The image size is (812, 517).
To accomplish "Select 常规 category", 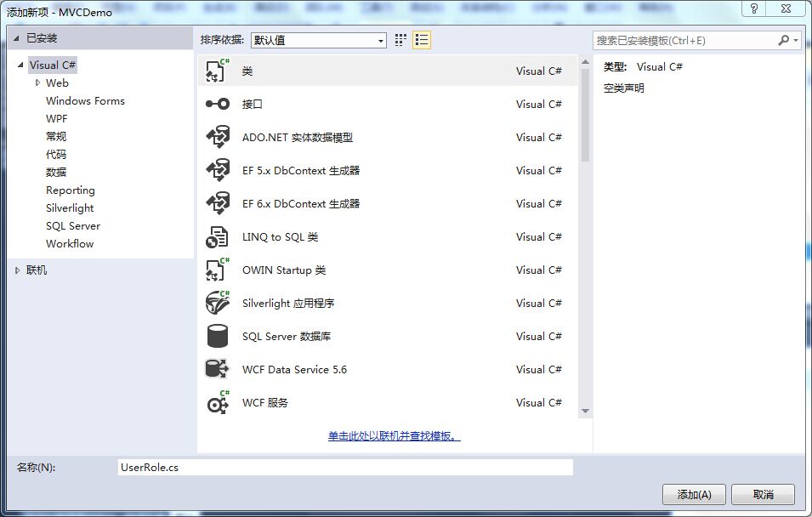I will [x=56, y=137].
